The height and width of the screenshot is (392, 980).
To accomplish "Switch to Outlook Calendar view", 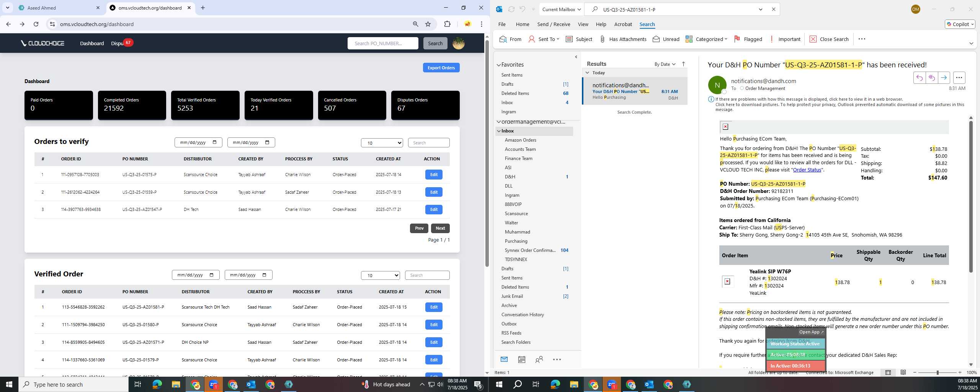I will pos(521,359).
